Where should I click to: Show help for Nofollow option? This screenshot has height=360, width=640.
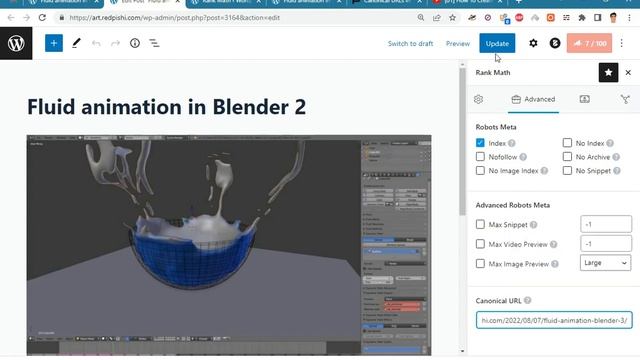[x=523, y=157]
